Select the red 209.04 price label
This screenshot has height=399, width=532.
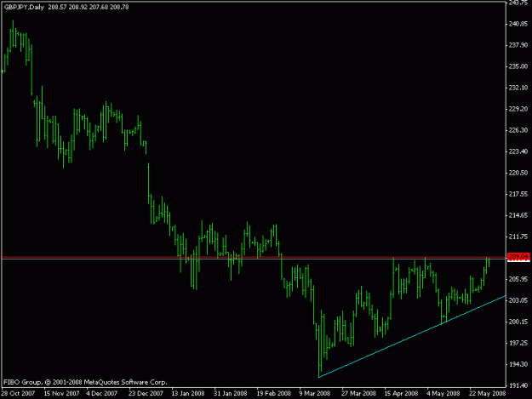518,257
